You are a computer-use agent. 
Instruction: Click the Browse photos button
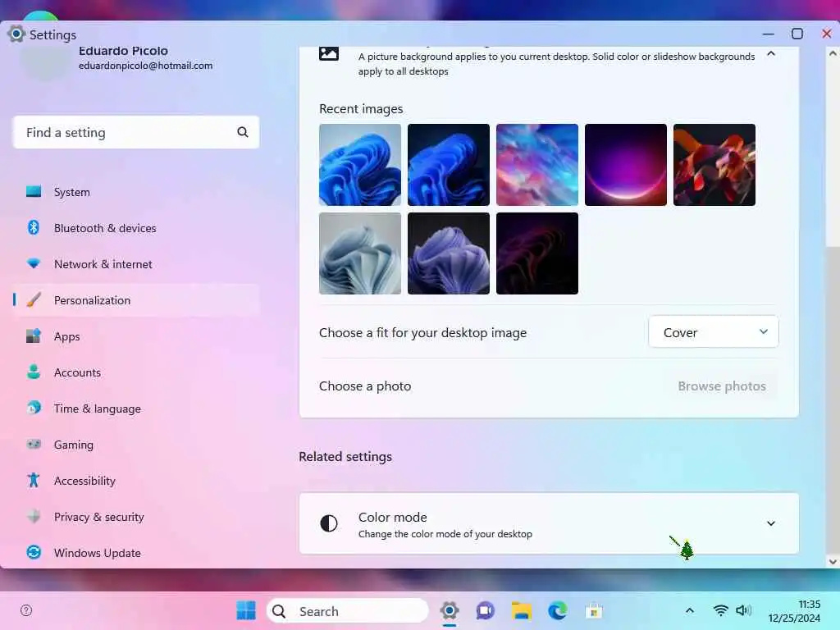point(722,386)
